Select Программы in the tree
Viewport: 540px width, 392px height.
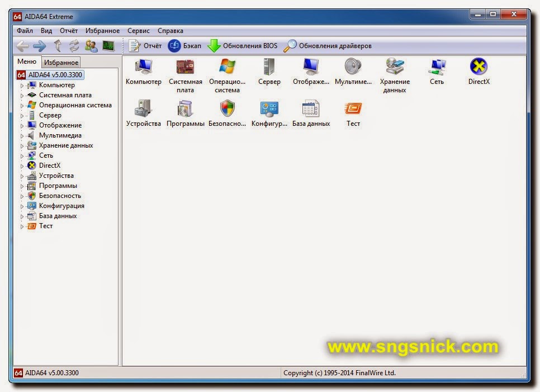point(58,186)
